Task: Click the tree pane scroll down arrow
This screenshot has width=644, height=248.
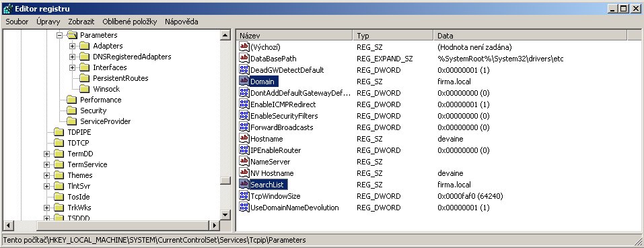Action: coord(225,215)
